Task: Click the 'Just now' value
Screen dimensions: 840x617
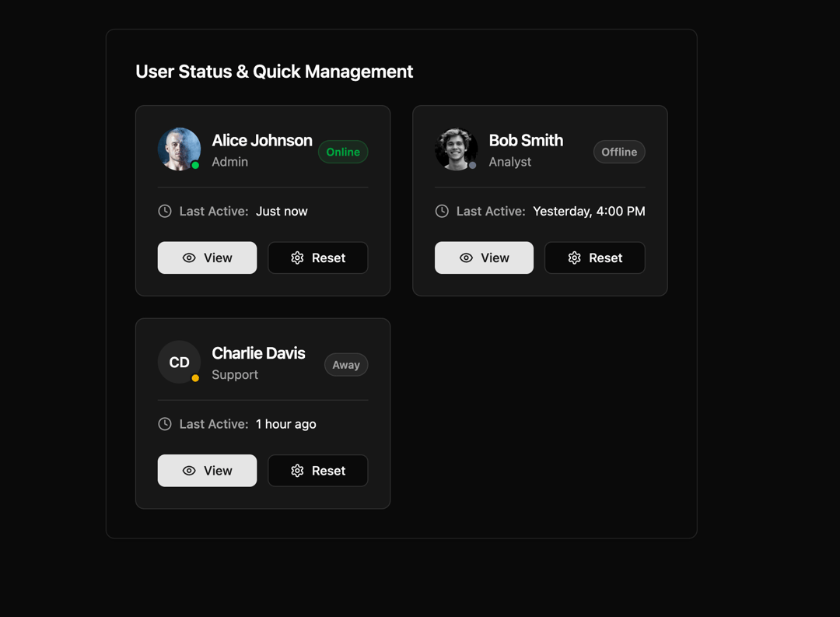Action: pyautogui.click(x=282, y=211)
